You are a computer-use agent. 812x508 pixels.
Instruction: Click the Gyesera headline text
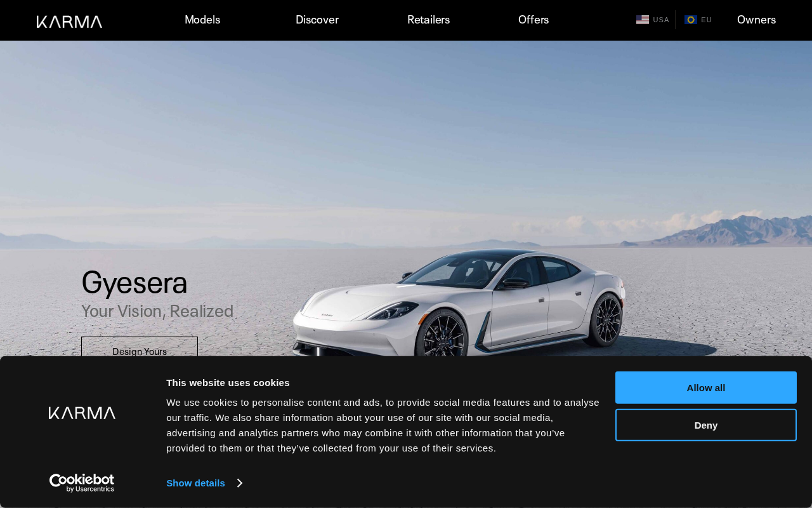134,283
